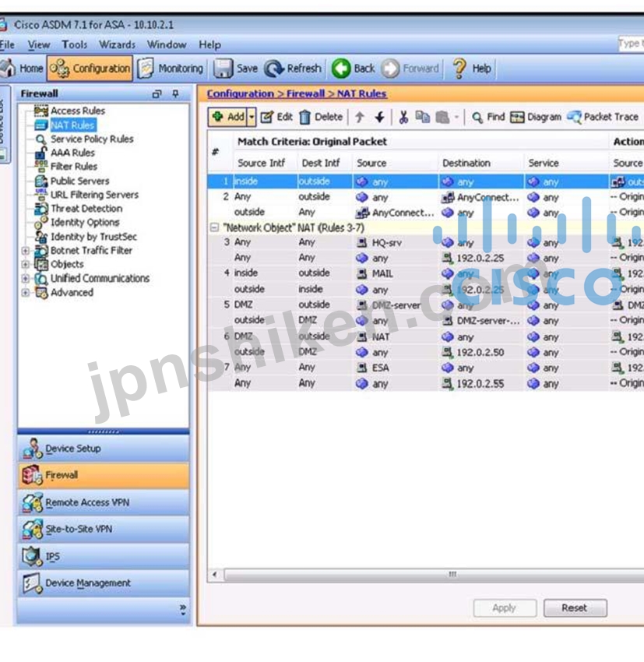Open the Home view
Screen dimensions: 644x662
pyautogui.click(x=22, y=69)
